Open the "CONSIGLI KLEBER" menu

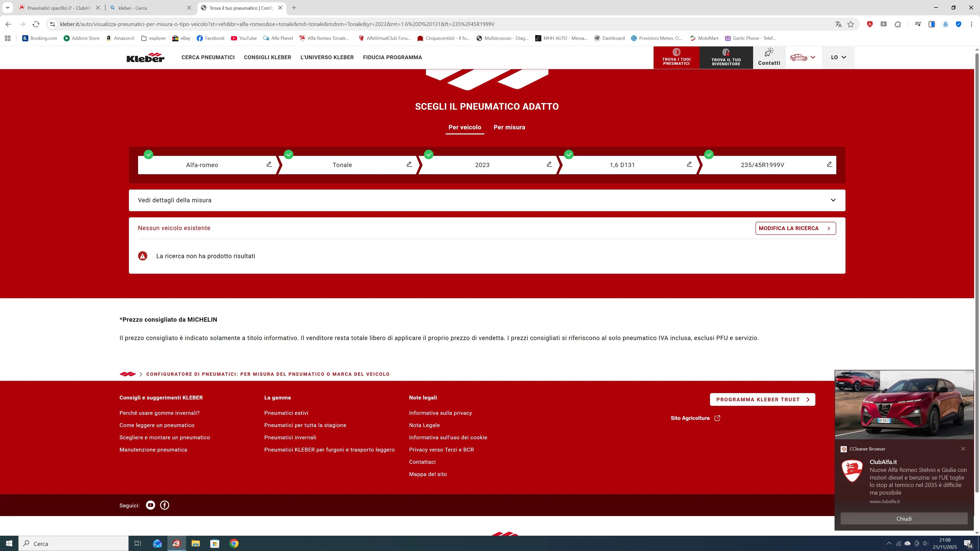pos(267,57)
